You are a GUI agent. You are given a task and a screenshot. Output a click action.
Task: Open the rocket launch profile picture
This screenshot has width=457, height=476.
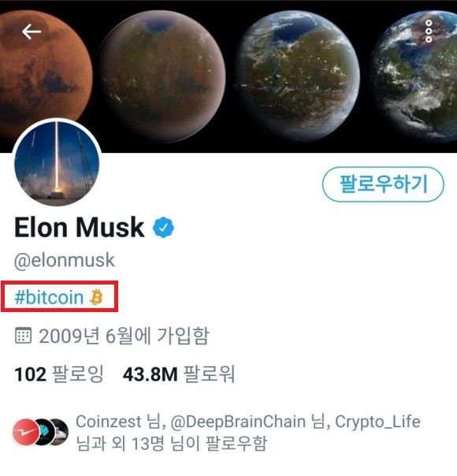[x=57, y=162]
